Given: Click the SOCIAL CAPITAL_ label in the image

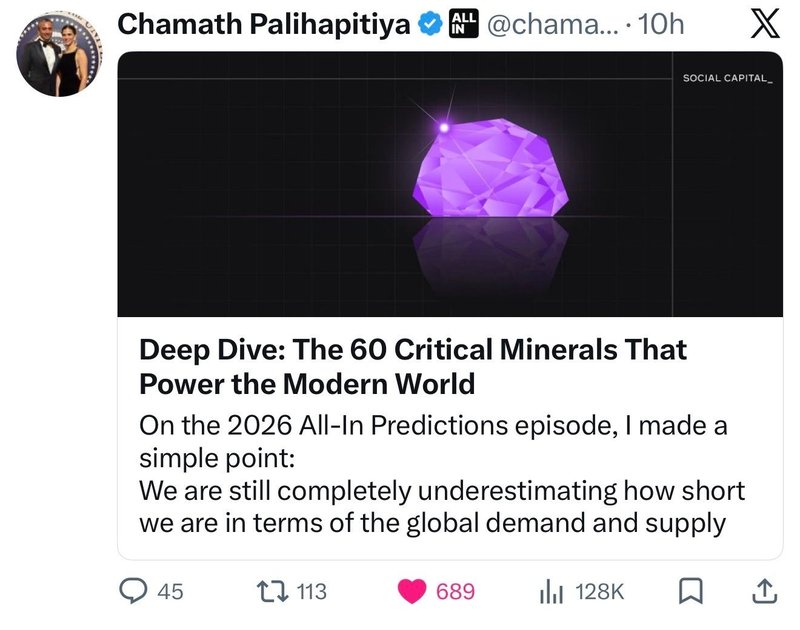Looking at the screenshot, I should tap(727, 77).
